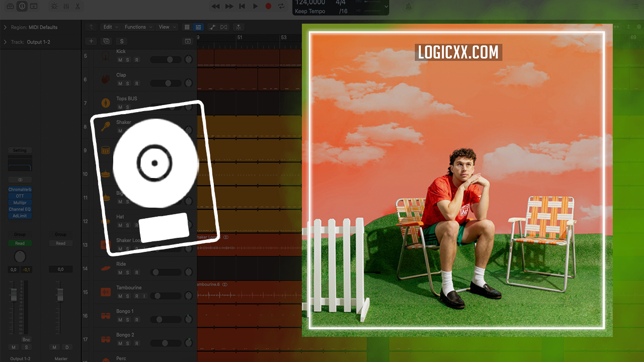Open the Edit menu
Viewport: 644px width, 362px height.
click(110, 27)
